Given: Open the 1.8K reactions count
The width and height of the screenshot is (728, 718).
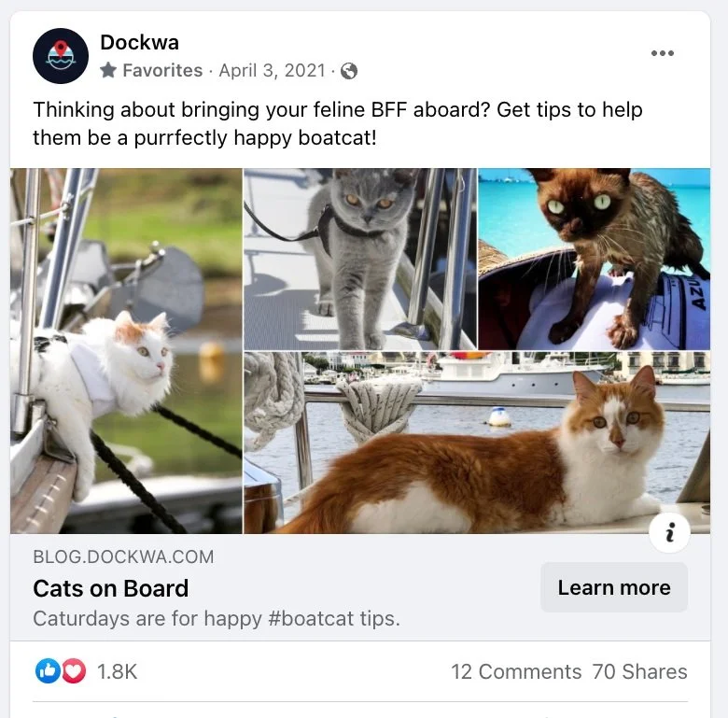Looking at the screenshot, I should (117, 671).
